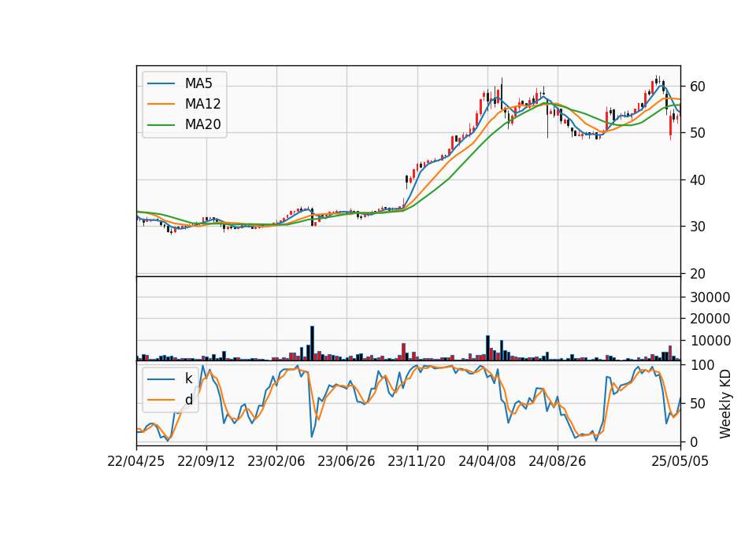Image resolution: width=756 pixels, height=543 pixels.
Task: Click the MA12 legend label
Action: 202,104
